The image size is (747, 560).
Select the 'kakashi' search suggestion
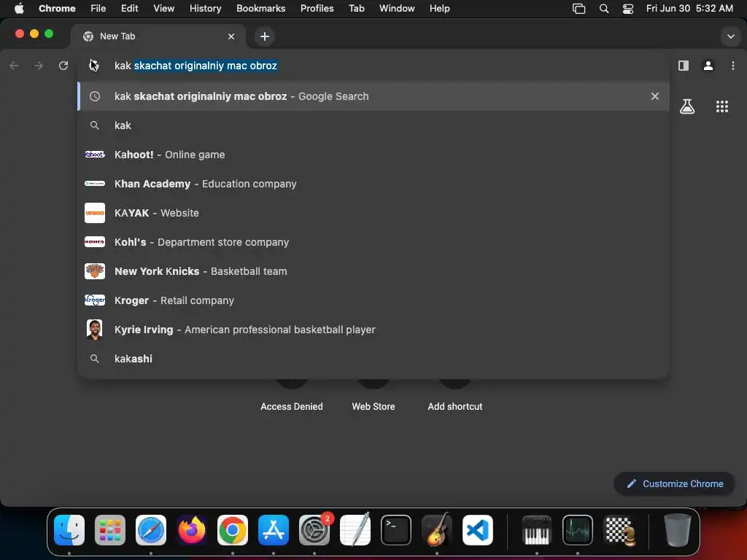click(x=373, y=359)
